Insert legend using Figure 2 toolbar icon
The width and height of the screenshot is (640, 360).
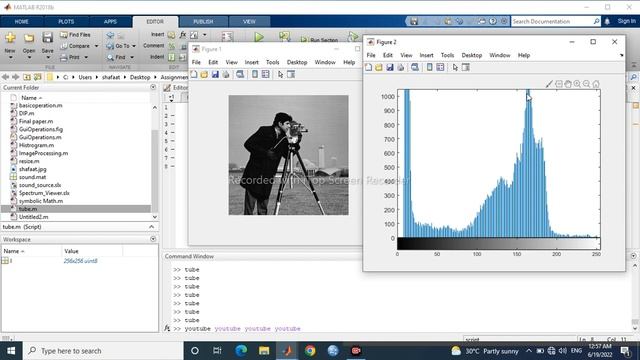click(x=440, y=67)
